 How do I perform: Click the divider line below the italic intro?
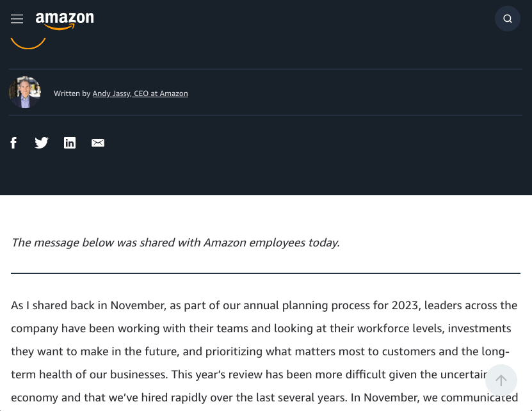[x=266, y=273]
